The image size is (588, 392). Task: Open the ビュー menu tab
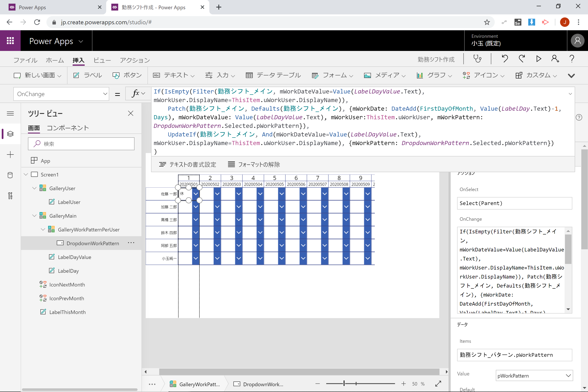[102, 60]
